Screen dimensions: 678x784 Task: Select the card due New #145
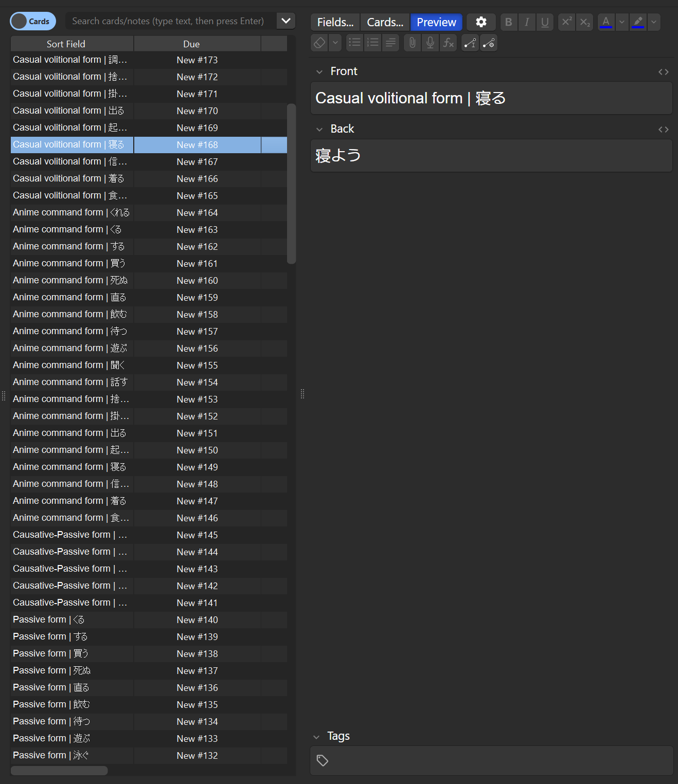tap(149, 535)
